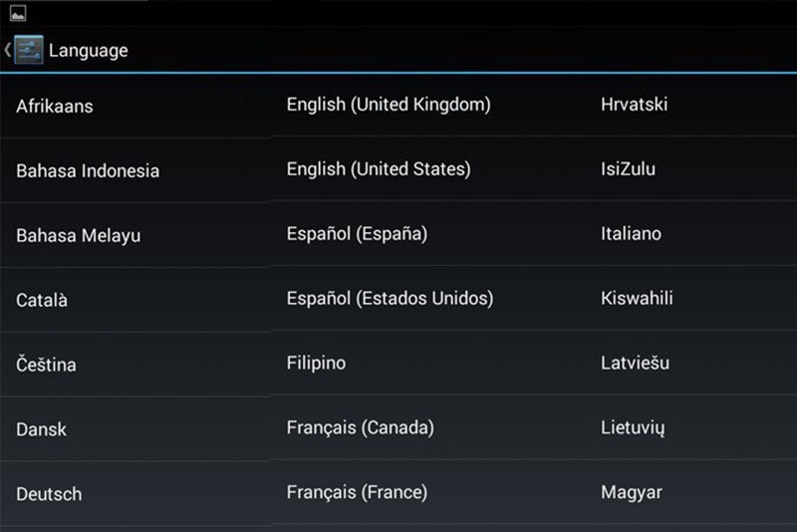The height and width of the screenshot is (532, 797).
Task: Select Bahasa Melayu language
Action: point(78,235)
